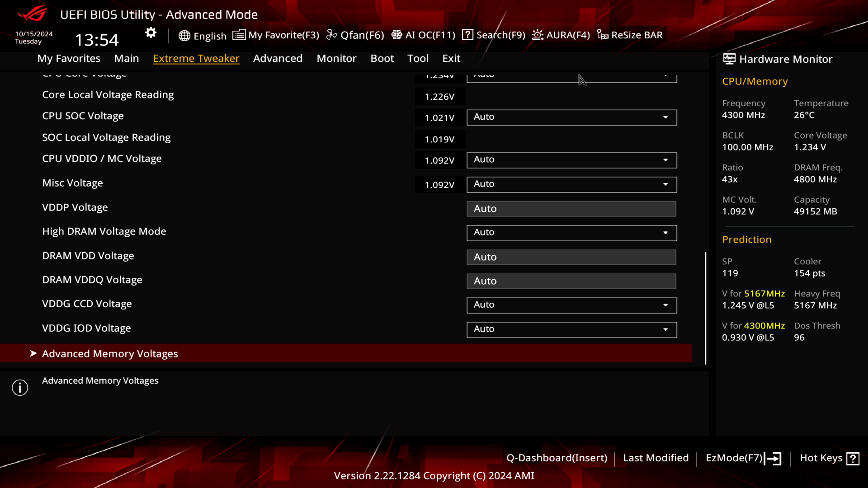Screen dimensions: 868x488
Task: Click DRAM VDD Voltage input field
Action: click(x=571, y=256)
